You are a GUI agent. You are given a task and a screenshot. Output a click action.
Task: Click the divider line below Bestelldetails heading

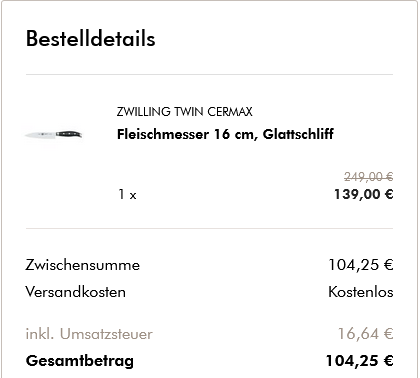tap(209, 75)
